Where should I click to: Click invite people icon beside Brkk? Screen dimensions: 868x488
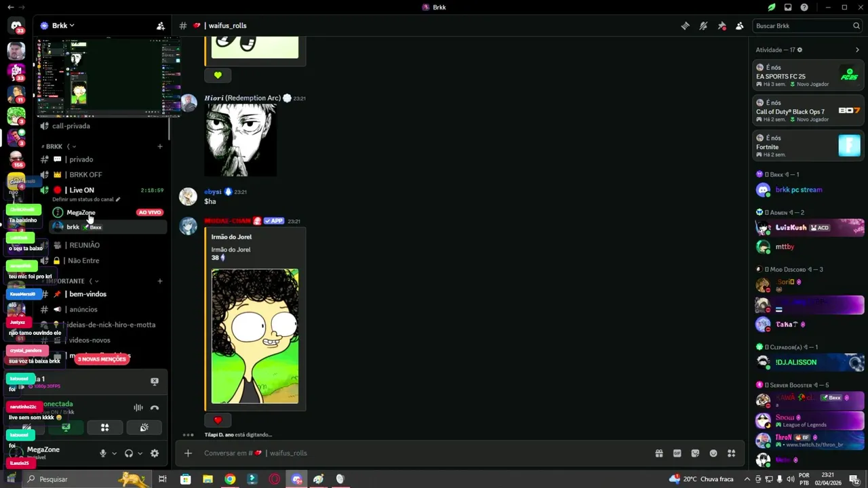tap(161, 26)
